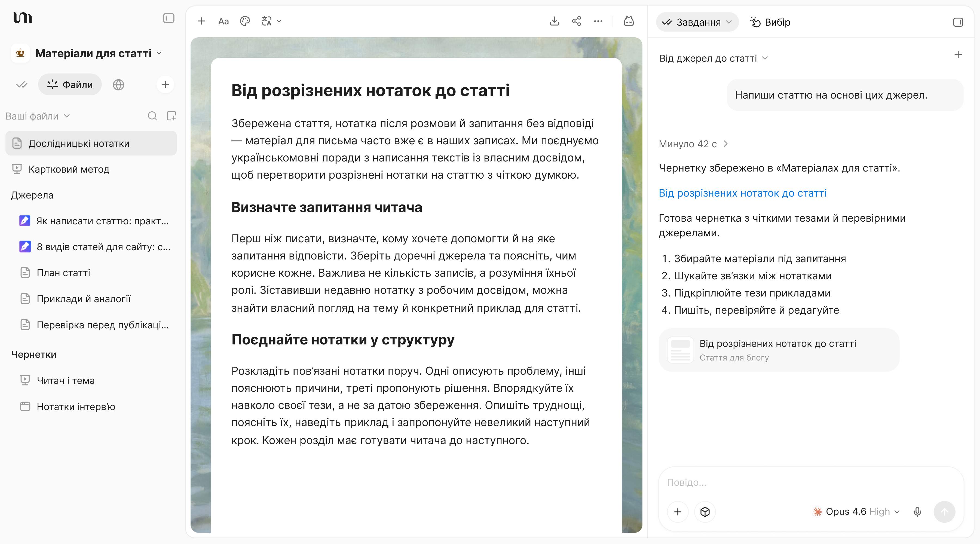Select the Файли tab
Screen dimensions: 980x544
[70, 84]
